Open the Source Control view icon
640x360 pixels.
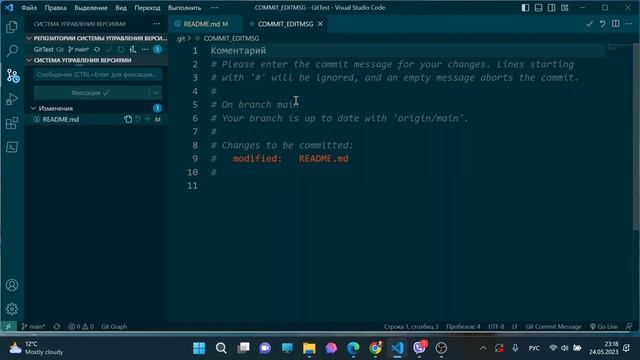coord(12,76)
